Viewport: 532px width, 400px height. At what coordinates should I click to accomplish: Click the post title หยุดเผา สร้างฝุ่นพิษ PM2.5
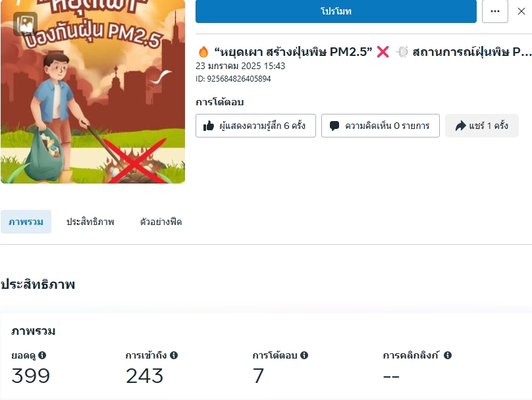pos(293,52)
